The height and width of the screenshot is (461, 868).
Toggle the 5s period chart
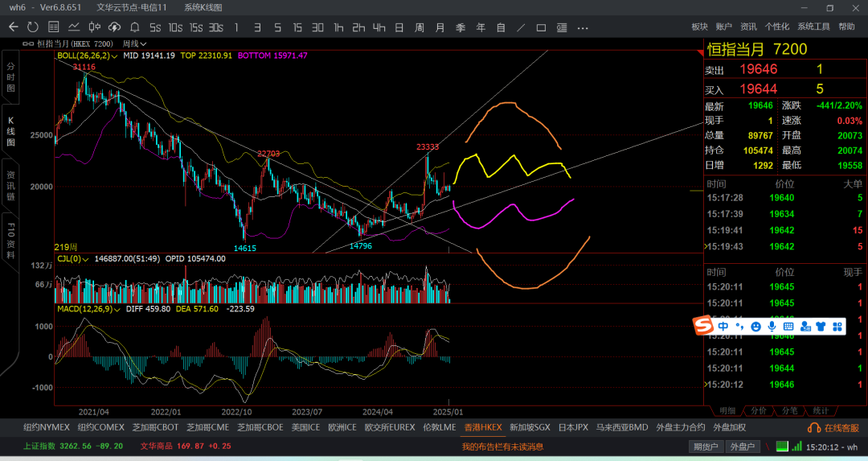[155, 27]
